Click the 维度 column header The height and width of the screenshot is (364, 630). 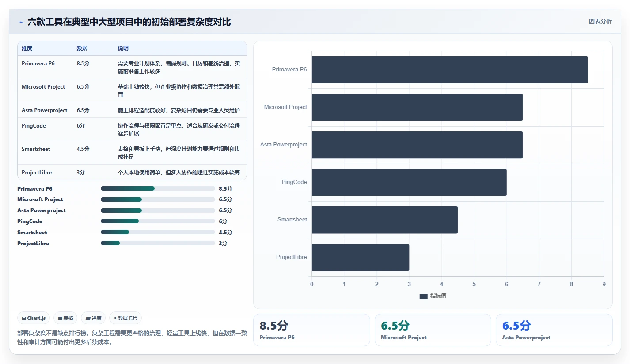[27, 49]
